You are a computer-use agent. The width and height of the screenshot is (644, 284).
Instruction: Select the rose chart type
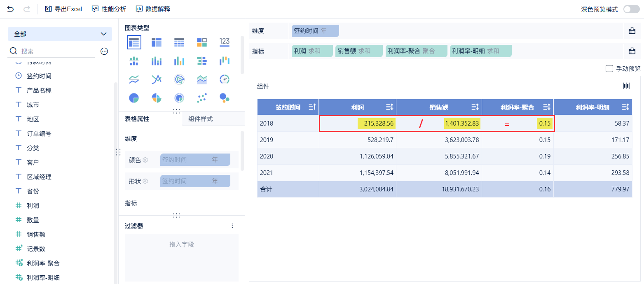157,98
